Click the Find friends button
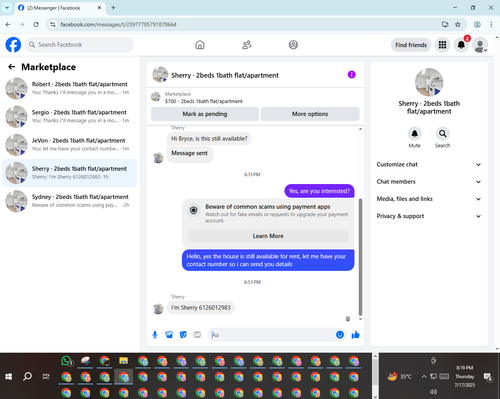 coord(411,45)
